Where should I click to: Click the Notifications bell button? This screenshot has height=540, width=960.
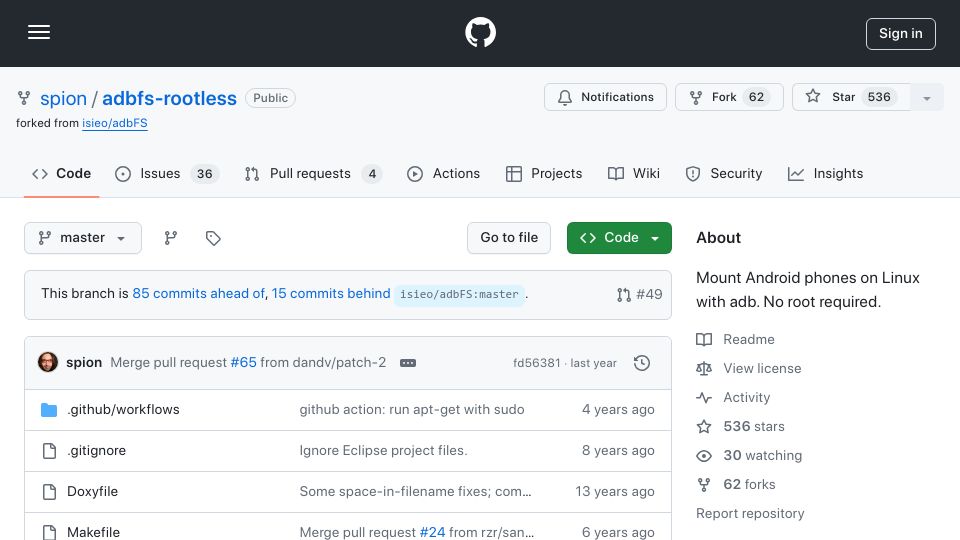pos(605,97)
